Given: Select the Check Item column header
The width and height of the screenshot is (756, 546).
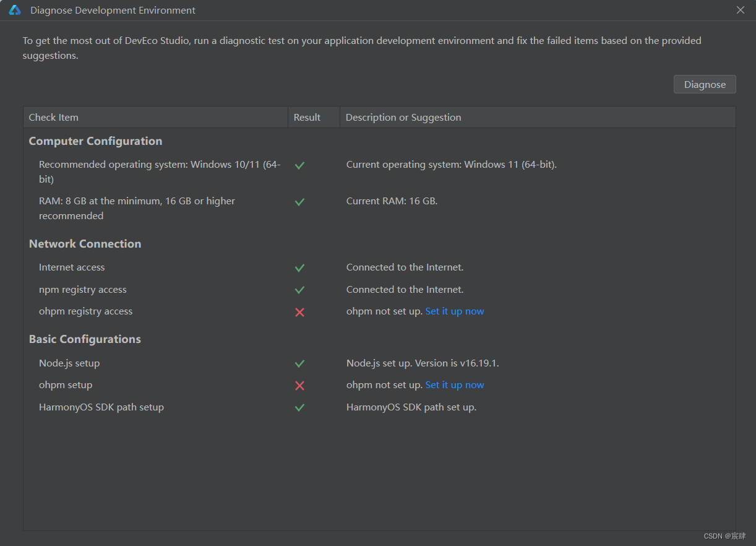Looking at the screenshot, I should 155,117.
